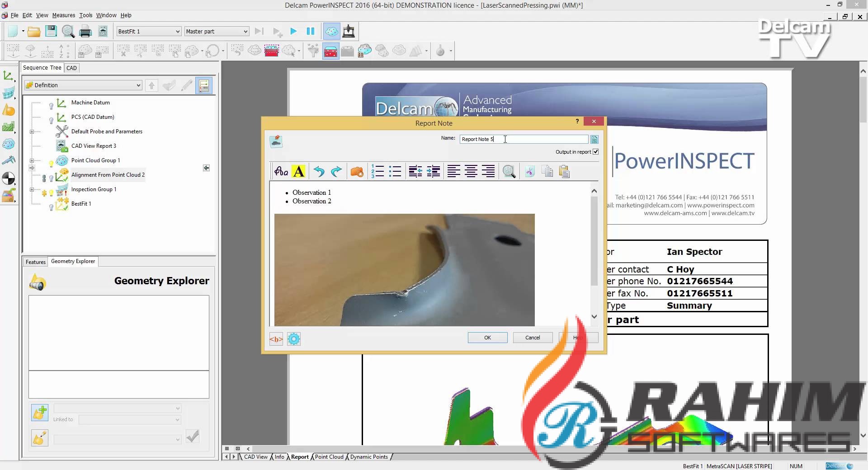Switch to HTML source view button
Viewport: 868px width, 470px height.
click(276, 338)
